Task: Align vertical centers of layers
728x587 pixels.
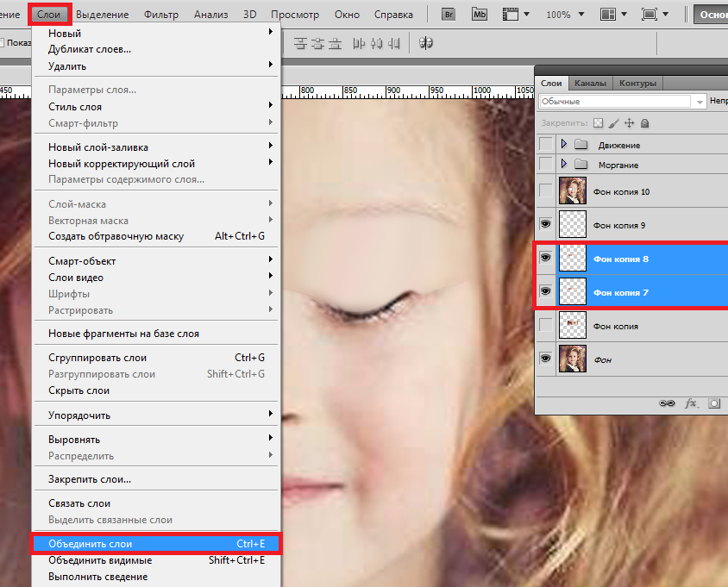Action: 317,44
